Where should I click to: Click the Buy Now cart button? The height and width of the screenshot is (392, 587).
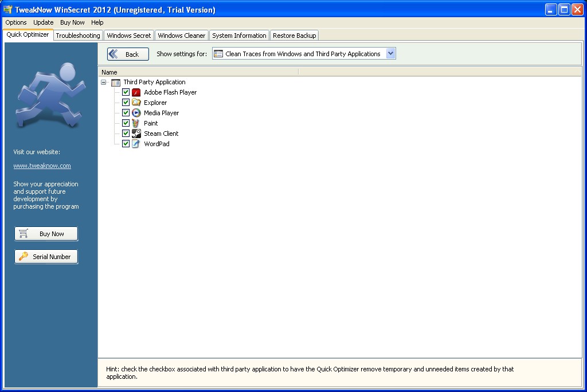pyautogui.click(x=46, y=234)
